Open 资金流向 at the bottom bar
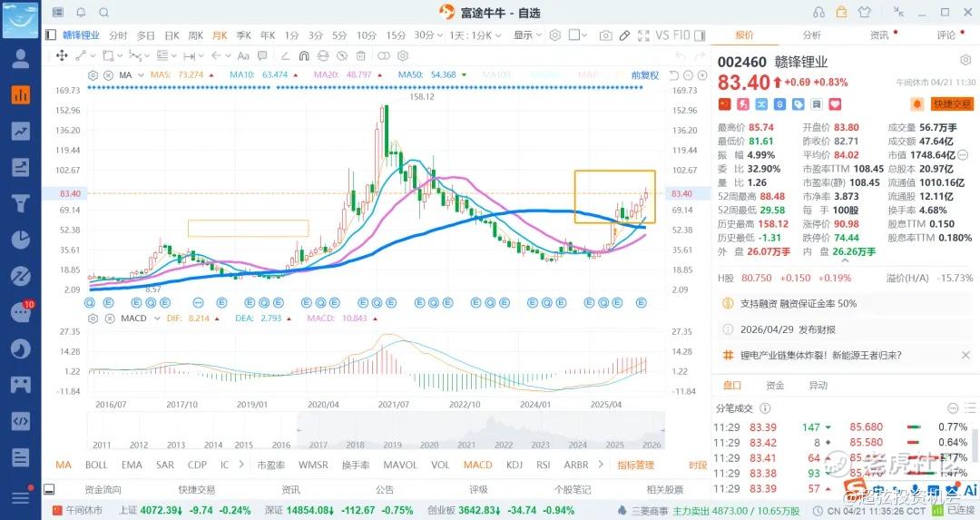 pyautogui.click(x=103, y=489)
